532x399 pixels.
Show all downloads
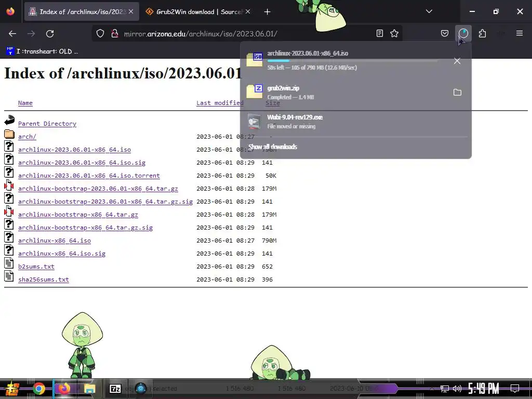click(273, 147)
